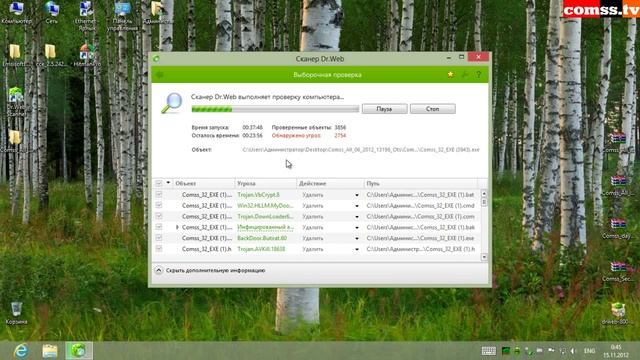Open the header dropdown arrow beside Объект
This screenshot has width=640, height=360.
pos(168,183)
